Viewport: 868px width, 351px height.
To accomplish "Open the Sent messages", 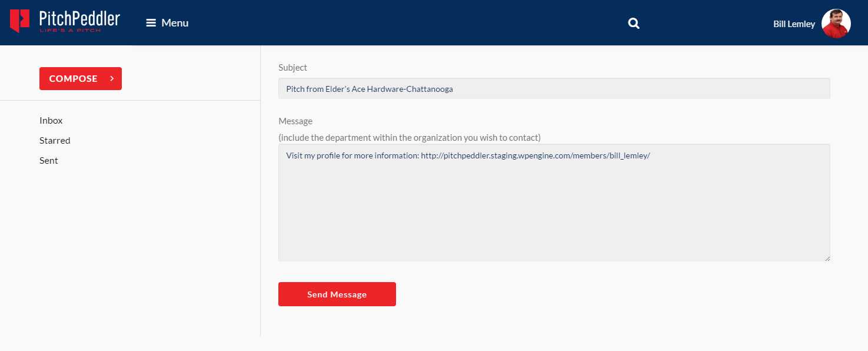I will (x=49, y=160).
